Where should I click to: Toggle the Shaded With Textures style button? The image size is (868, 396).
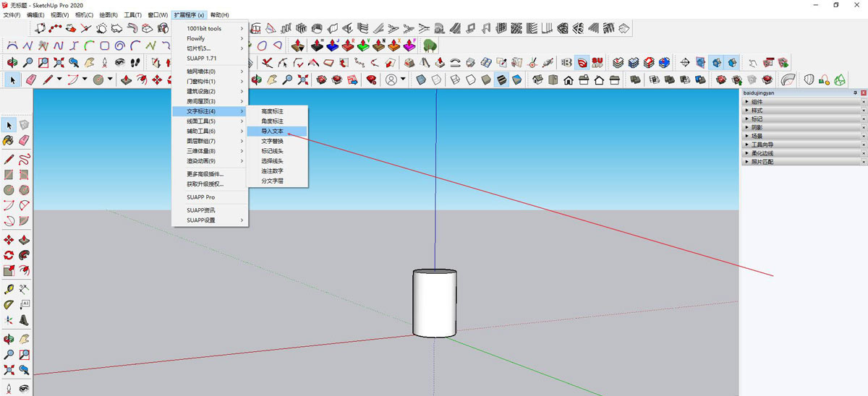tap(501, 79)
